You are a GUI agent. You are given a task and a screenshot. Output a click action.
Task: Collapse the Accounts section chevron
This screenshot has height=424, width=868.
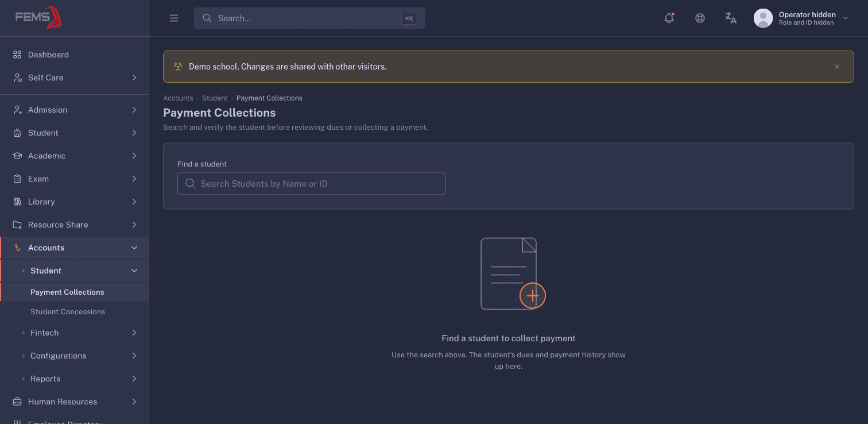(x=134, y=248)
